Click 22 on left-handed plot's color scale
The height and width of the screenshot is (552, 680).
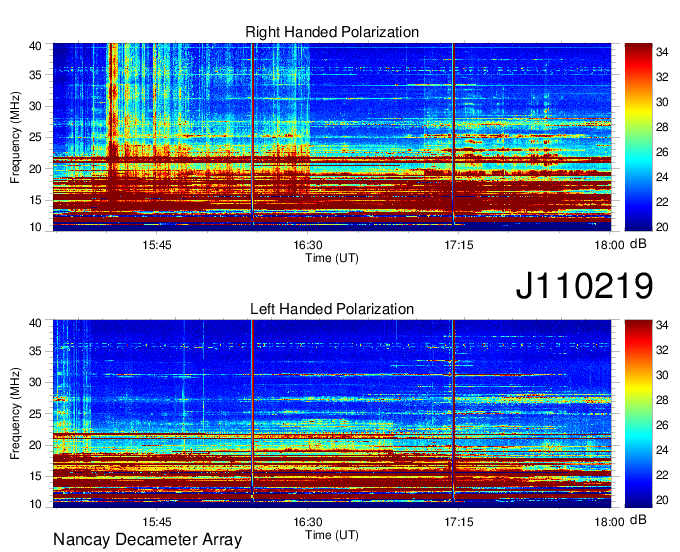(662, 475)
